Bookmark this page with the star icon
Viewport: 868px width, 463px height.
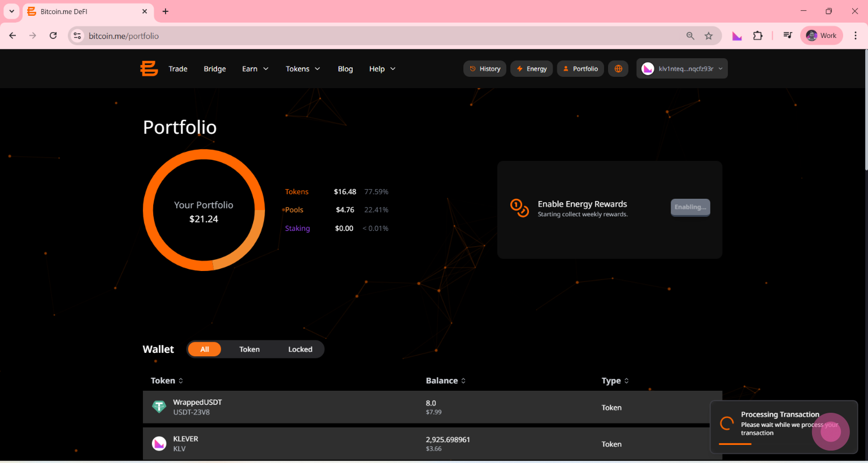pyautogui.click(x=709, y=36)
